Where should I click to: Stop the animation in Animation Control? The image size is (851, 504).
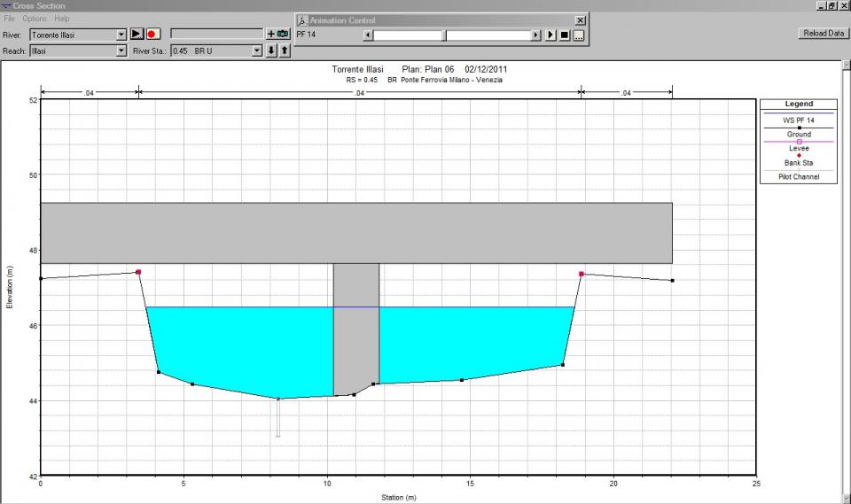pos(564,35)
